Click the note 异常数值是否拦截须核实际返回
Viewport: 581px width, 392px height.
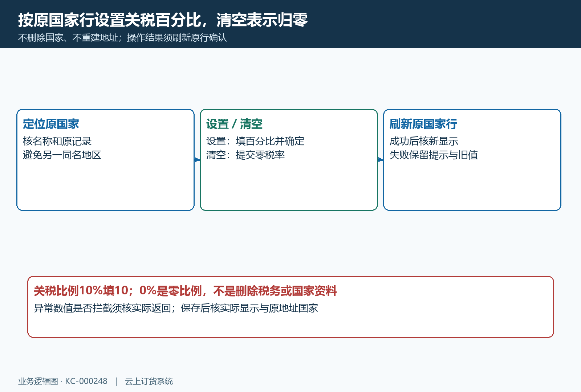102,308
